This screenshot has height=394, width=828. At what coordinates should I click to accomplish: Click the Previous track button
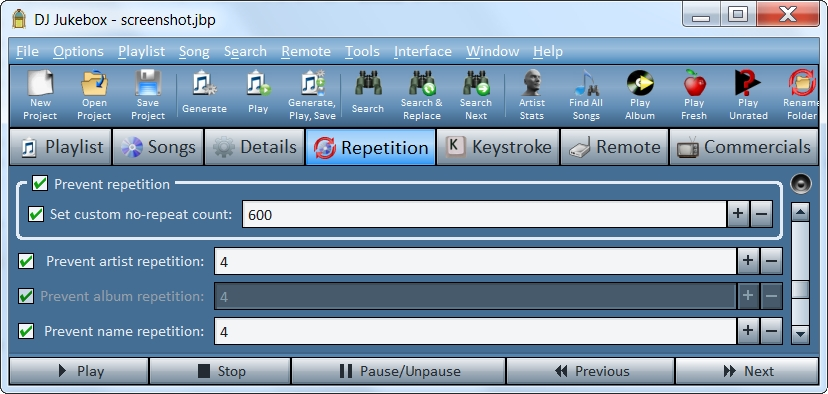[x=590, y=371]
